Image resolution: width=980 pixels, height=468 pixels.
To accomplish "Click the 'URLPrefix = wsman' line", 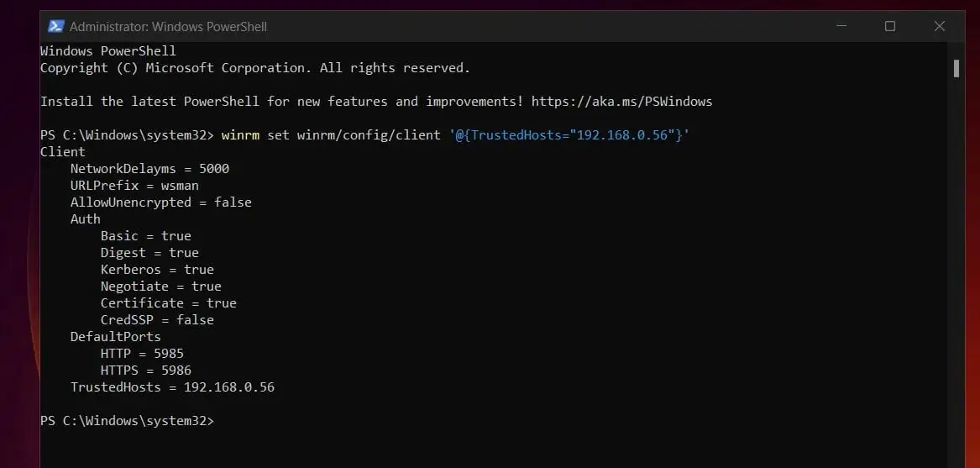I will click(135, 186).
